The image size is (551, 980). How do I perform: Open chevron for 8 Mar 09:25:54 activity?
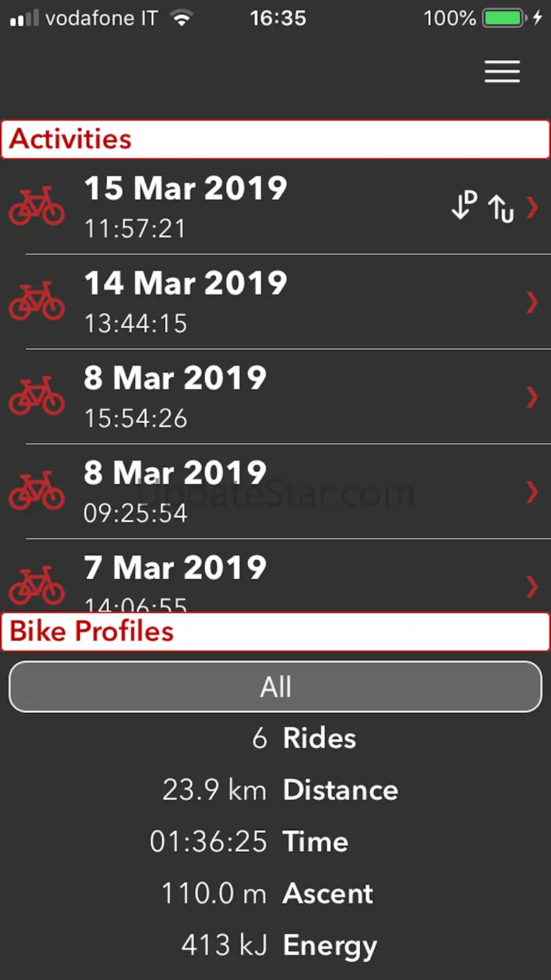click(x=532, y=492)
